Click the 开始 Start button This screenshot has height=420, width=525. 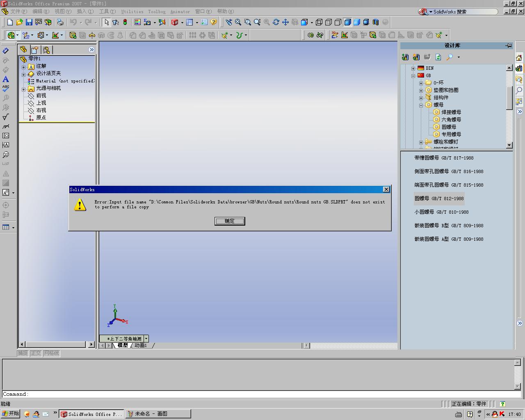[10, 414]
